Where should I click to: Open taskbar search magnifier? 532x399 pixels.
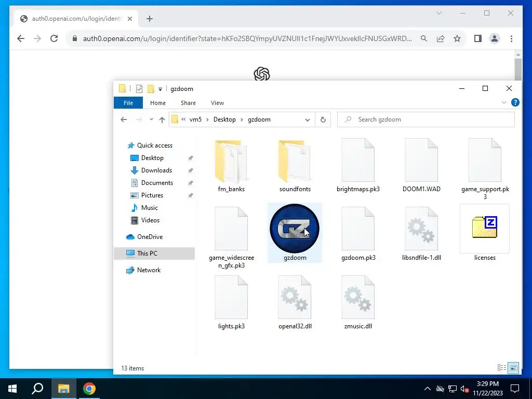pyautogui.click(x=37, y=389)
